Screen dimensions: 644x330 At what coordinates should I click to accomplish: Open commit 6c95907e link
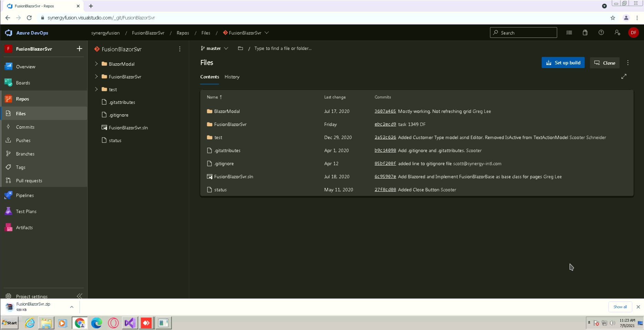click(x=385, y=177)
